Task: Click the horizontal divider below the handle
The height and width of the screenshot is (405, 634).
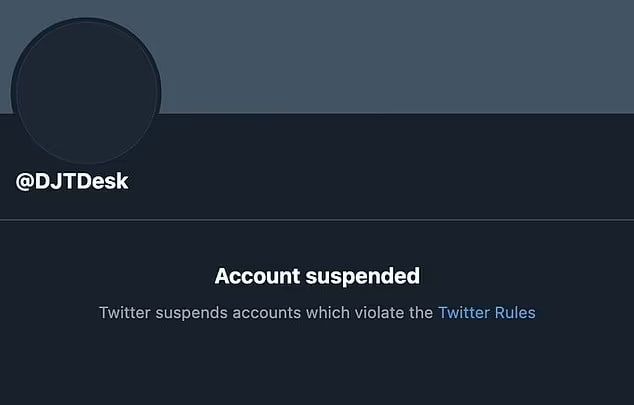Action: 317,219
